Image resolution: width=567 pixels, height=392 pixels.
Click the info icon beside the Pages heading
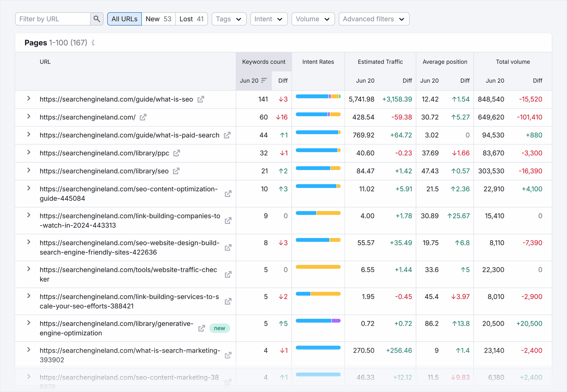click(x=93, y=43)
